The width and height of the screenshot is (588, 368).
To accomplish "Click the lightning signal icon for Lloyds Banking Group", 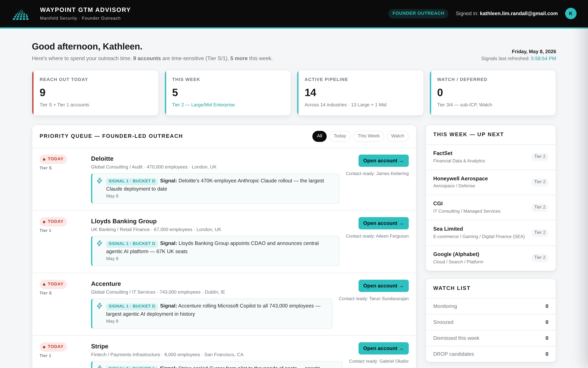I will coord(99,243).
